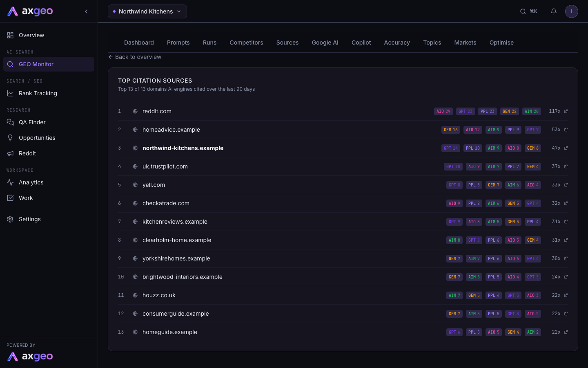
Task: Open Rank Tracking in the sidebar
Action: point(49,93)
